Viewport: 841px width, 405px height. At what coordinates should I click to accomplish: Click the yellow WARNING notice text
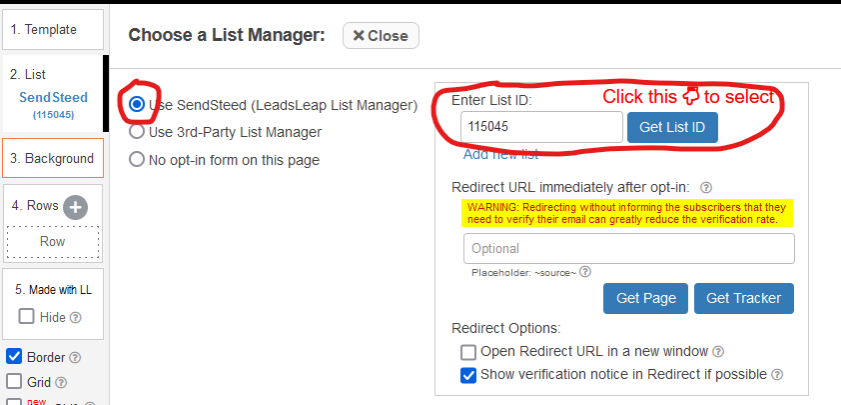[627, 213]
